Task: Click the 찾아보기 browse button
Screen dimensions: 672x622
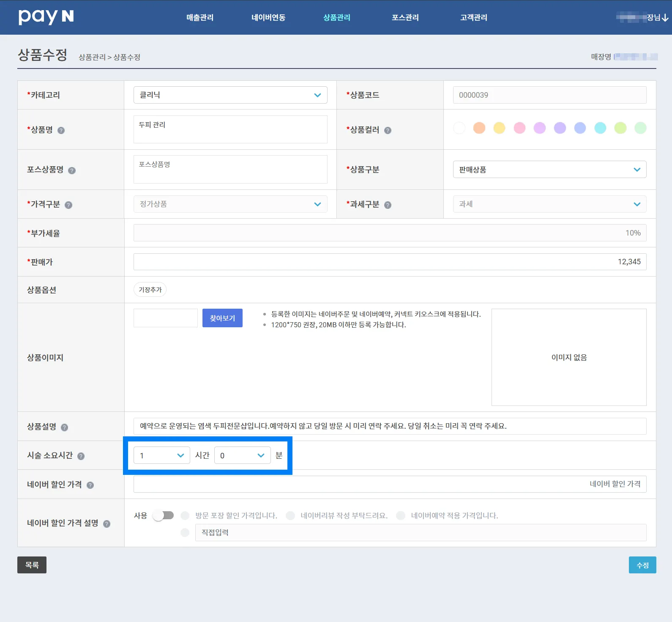Action: 222,318
